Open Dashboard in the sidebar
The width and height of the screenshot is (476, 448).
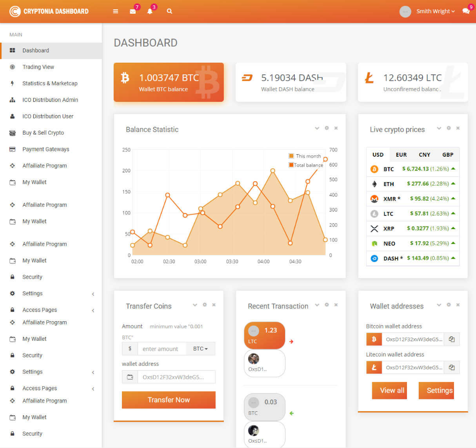click(51, 50)
